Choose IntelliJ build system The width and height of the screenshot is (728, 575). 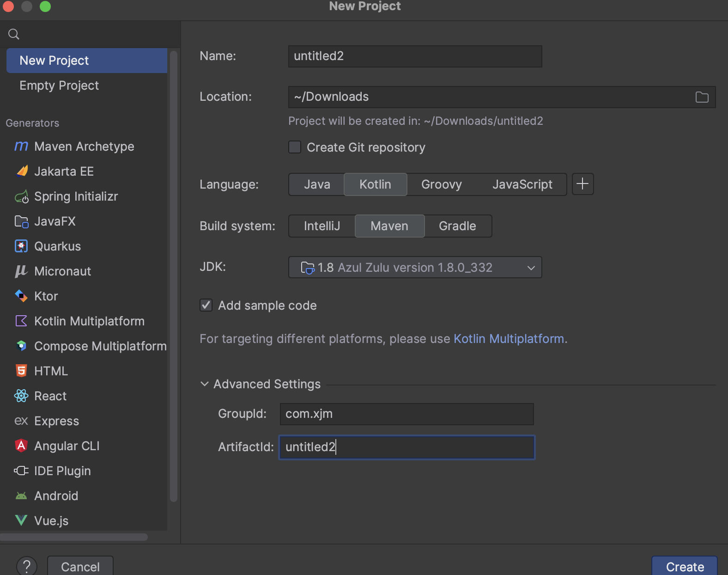pyautogui.click(x=322, y=226)
